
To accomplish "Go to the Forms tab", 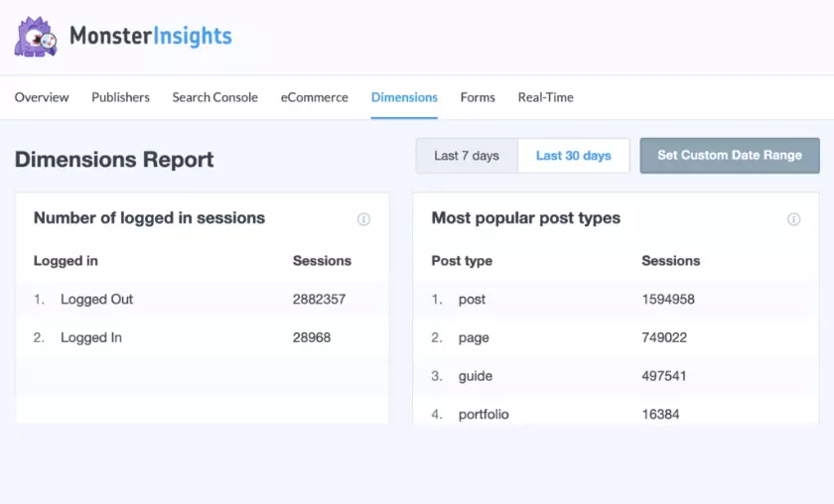I will coord(478,97).
